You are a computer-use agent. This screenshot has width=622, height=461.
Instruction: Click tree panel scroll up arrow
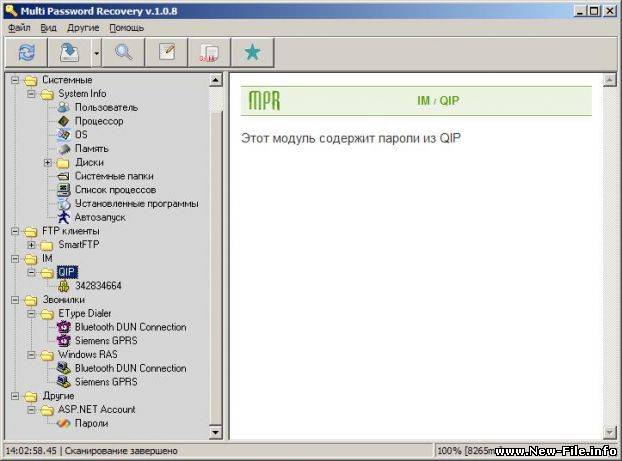pyautogui.click(x=215, y=80)
